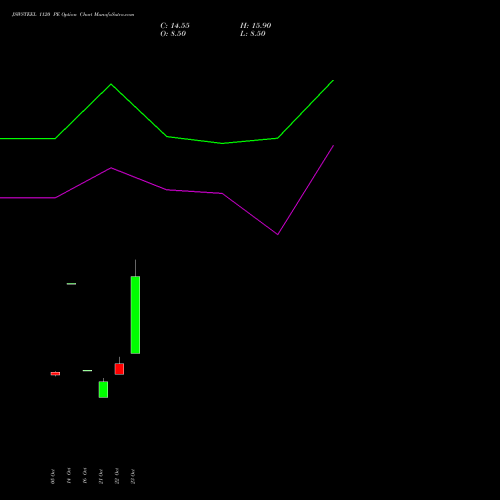
Task: Click the chart title text at top
Action: 73,15
